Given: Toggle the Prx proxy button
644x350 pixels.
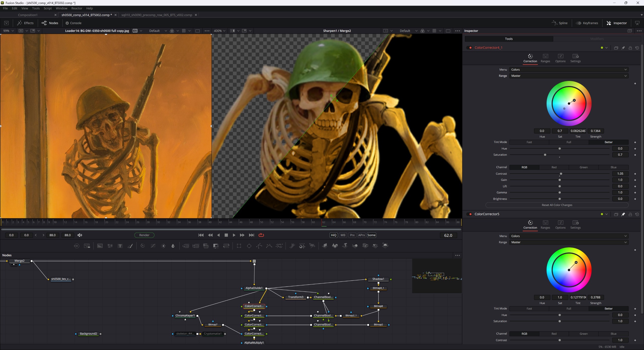Looking at the screenshot, I should pyautogui.click(x=352, y=235).
